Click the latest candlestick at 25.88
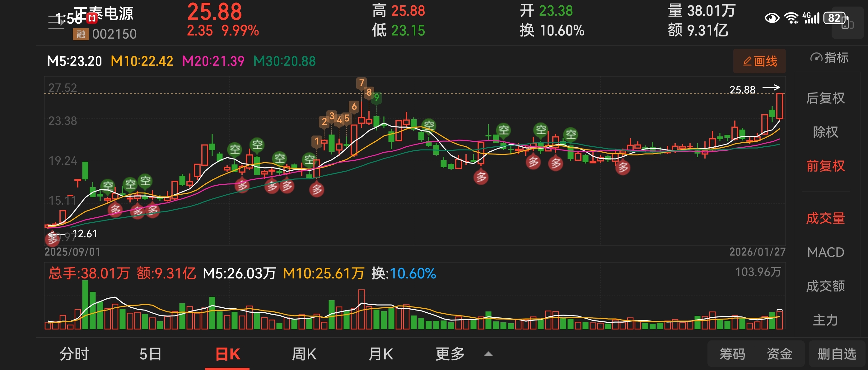868x370 pixels. [x=779, y=106]
